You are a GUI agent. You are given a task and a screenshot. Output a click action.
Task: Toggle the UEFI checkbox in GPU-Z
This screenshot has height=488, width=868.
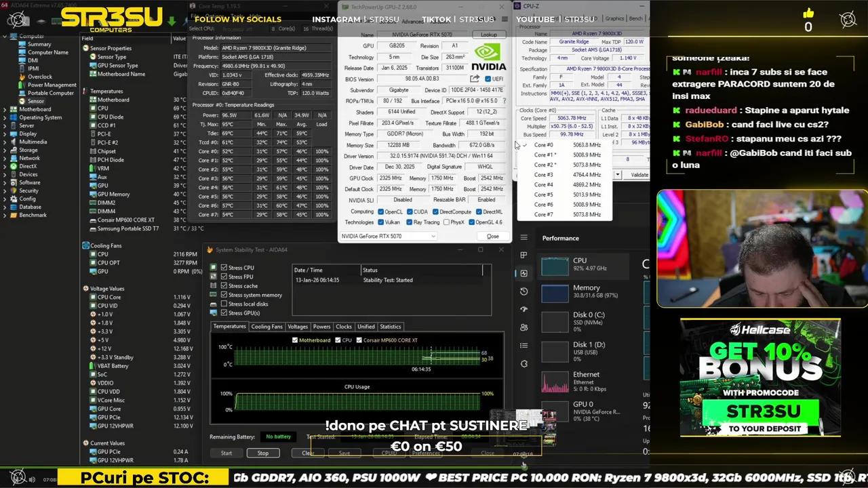[x=488, y=79]
